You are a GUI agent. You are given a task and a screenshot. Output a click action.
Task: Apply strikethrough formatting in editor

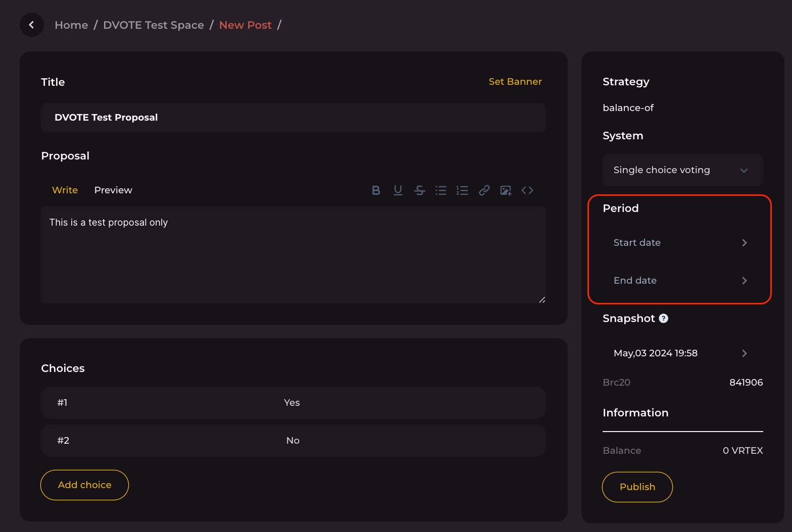pos(419,190)
